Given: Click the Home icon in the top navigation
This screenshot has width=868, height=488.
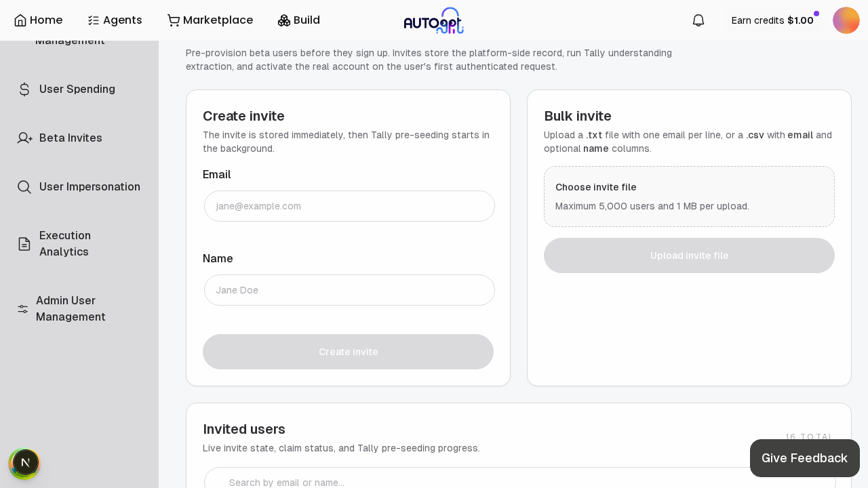Looking at the screenshot, I should (x=21, y=20).
